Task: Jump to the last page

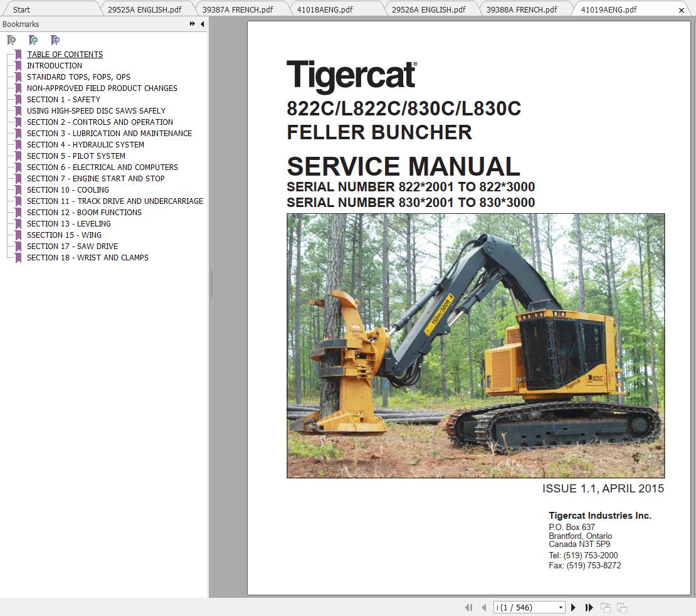Action: (589, 607)
